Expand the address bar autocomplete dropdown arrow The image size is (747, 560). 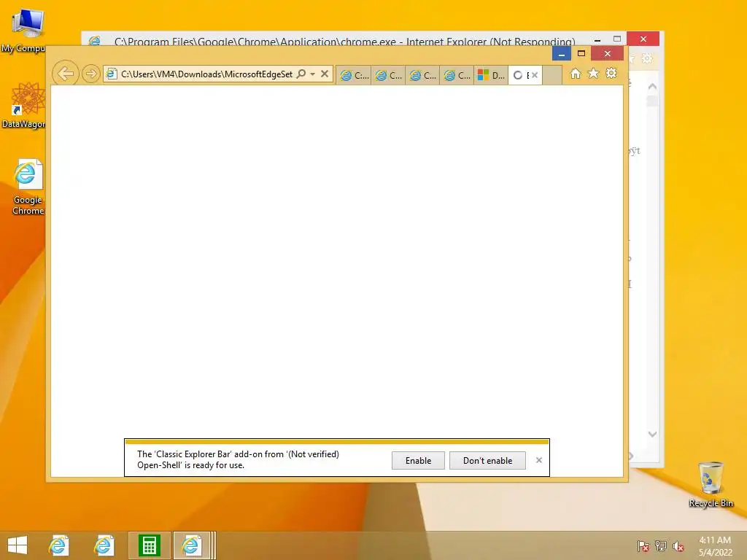tap(312, 74)
